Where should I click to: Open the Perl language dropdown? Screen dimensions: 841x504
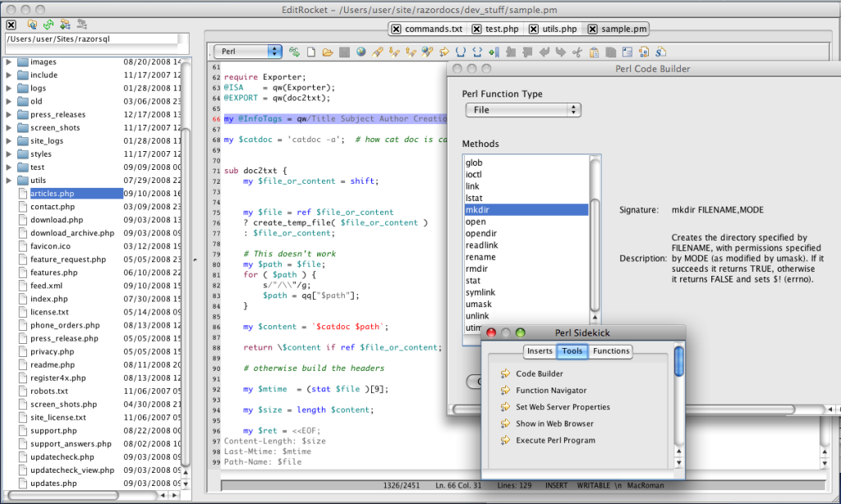248,52
